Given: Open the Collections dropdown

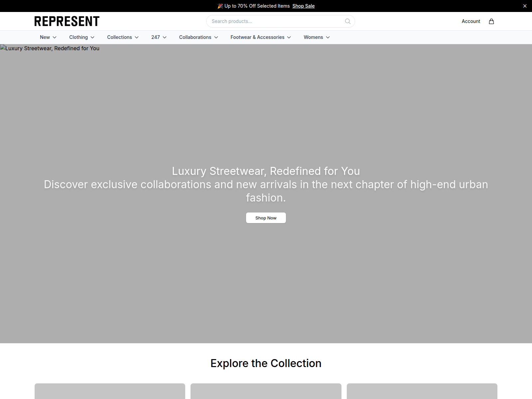Looking at the screenshot, I should (123, 37).
